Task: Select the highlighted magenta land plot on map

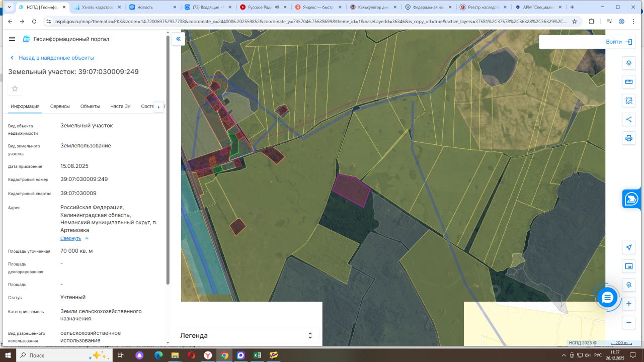Action: pyautogui.click(x=352, y=191)
